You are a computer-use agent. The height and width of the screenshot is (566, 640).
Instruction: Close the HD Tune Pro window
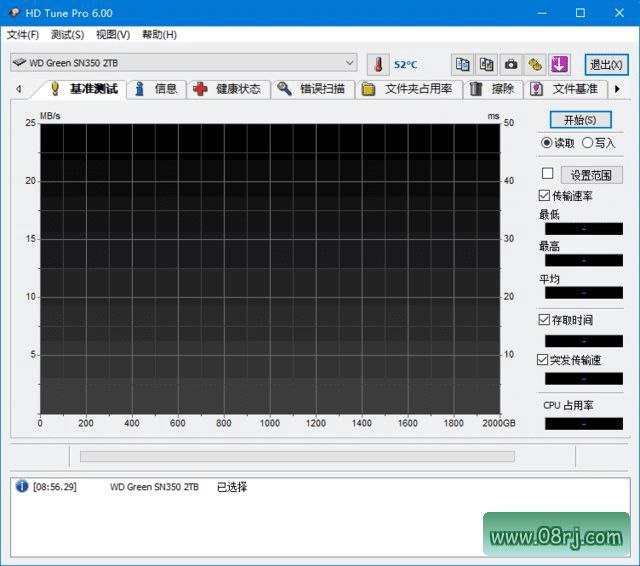tap(619, 13)
